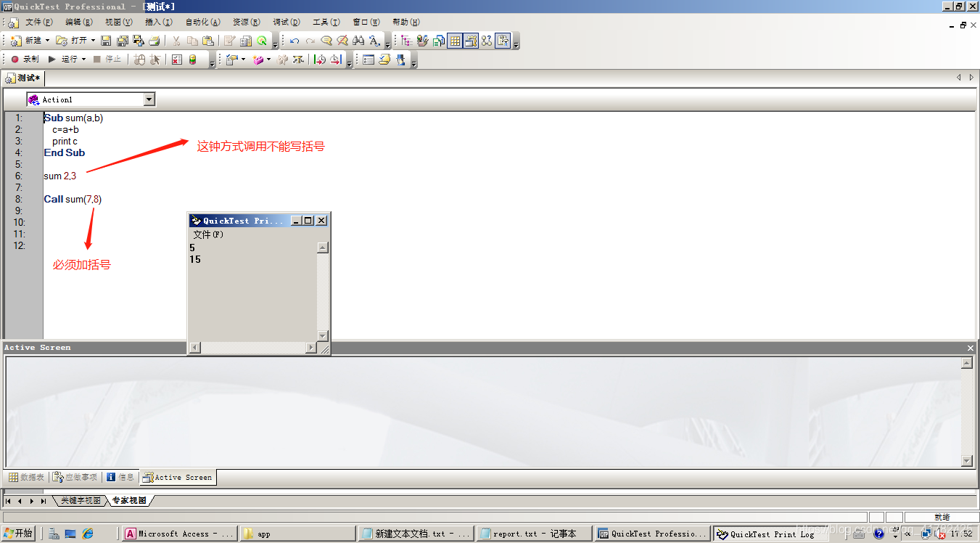Image resolution: width=980 pixels, height=543 pixels.
Task: Toggle the Active Screen toolbar icon
Action: (471, 41)
